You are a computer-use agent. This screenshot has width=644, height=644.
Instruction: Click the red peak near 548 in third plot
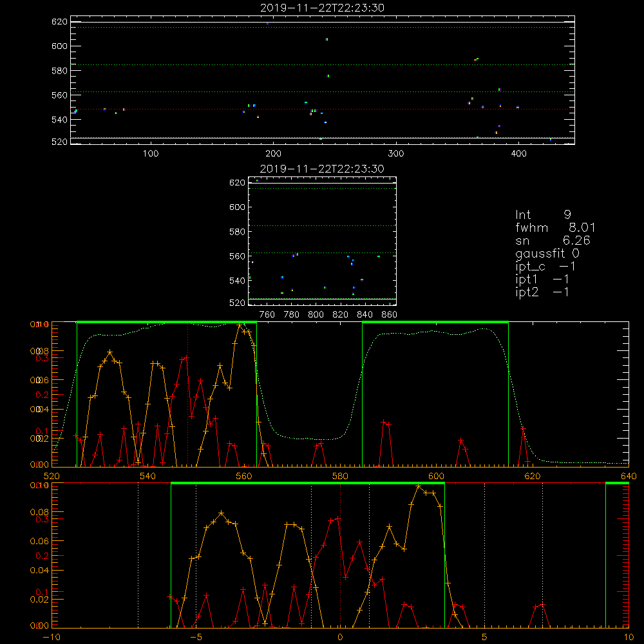tap(187, 357)
